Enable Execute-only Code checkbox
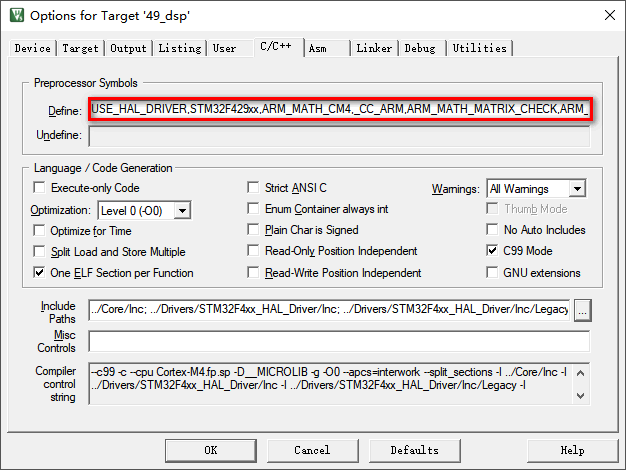626x470 pixels. (40, 188)
